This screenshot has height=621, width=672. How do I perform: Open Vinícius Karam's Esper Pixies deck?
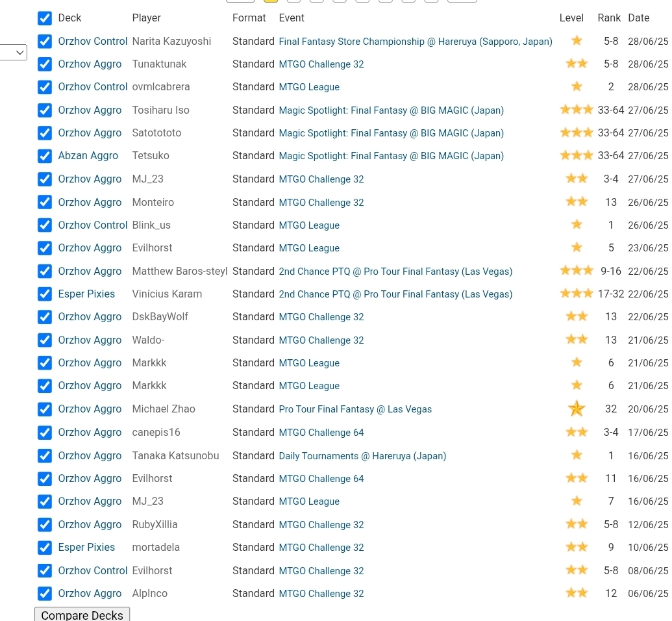pyautogui.click(x=86, y=294)
